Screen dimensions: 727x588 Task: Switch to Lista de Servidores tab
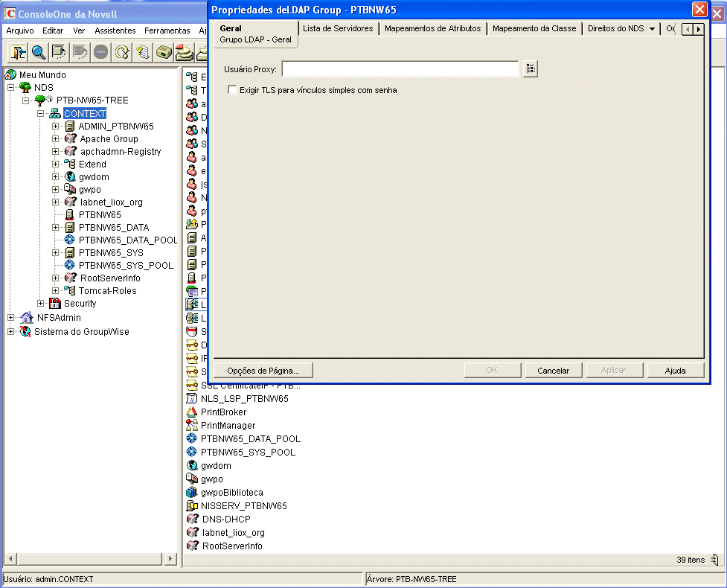click(338, 28)
